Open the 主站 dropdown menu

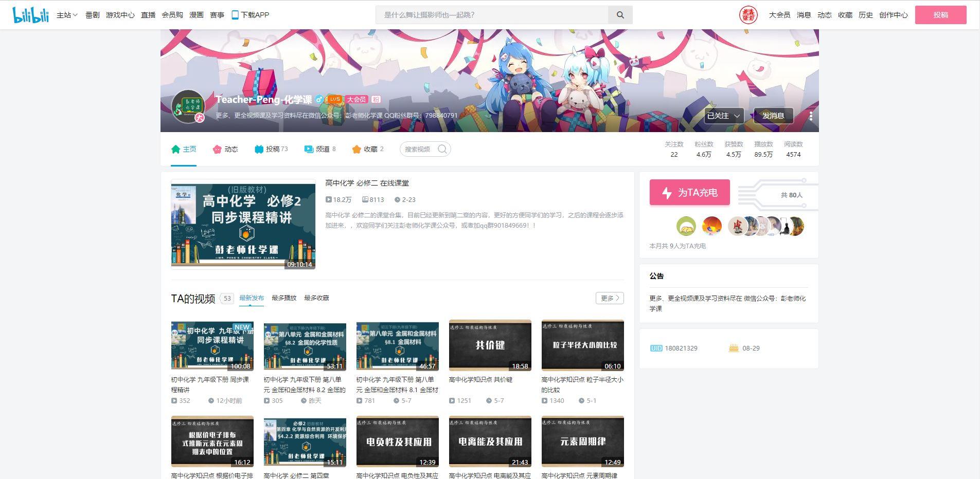(x=67, y=15)
